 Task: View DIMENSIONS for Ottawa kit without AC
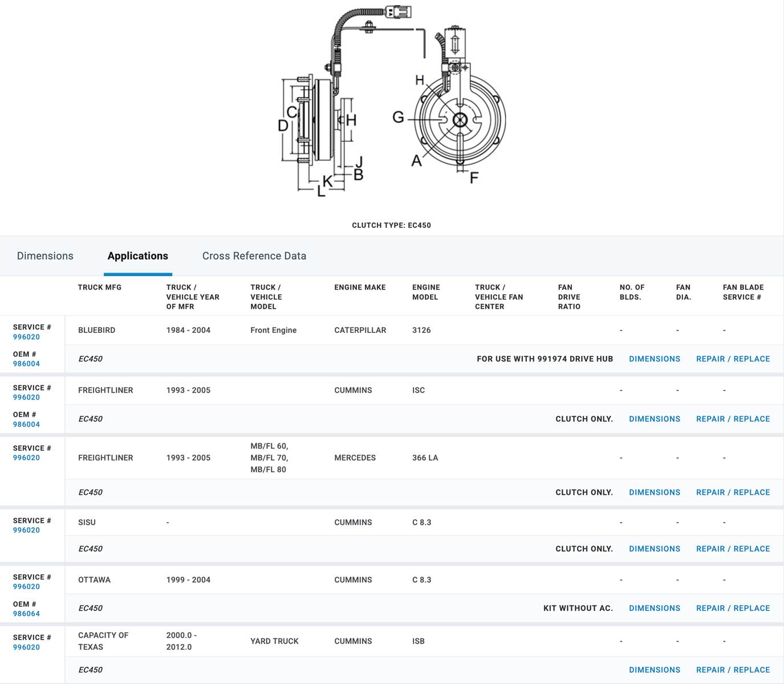(655, 608)
